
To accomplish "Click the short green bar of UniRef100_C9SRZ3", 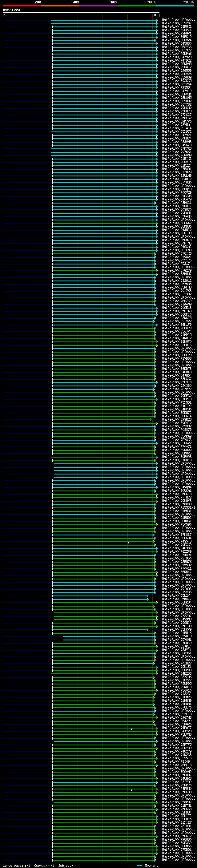I will (102, 420).
